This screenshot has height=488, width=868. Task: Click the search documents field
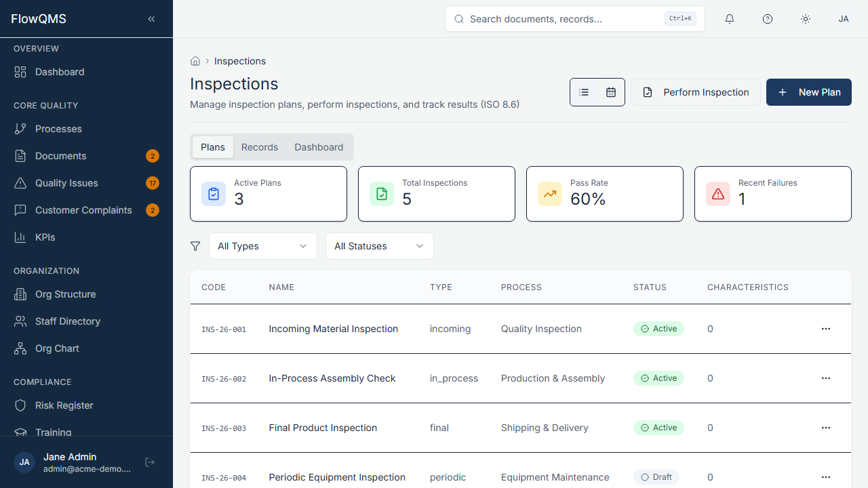pos(574,19)
